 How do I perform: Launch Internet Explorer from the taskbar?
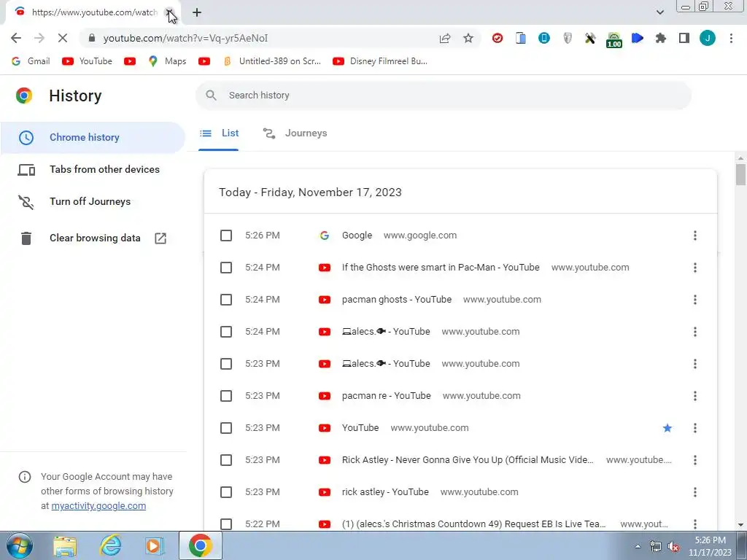click(x=110, y=545)
